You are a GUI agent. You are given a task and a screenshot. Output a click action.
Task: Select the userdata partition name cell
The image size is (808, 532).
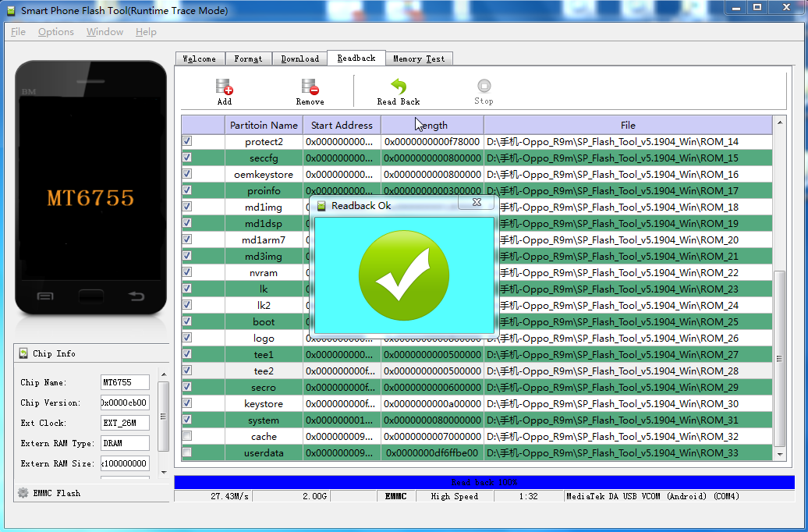coord(264,453)
